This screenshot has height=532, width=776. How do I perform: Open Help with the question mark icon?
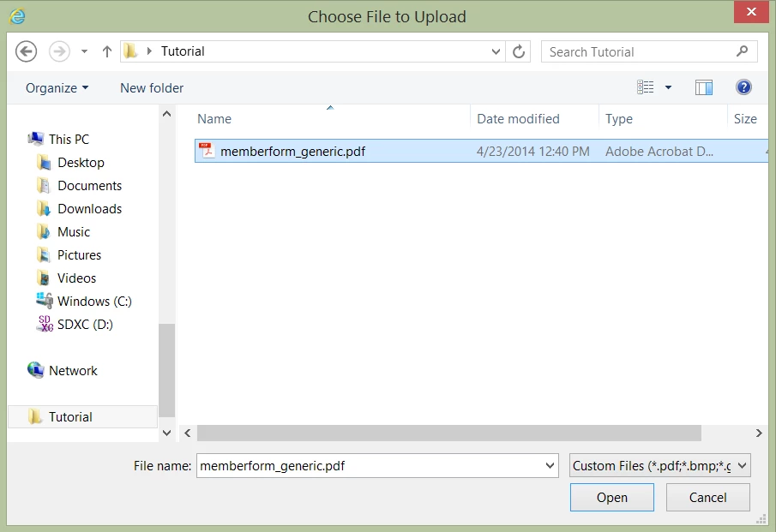pos(743,87)
